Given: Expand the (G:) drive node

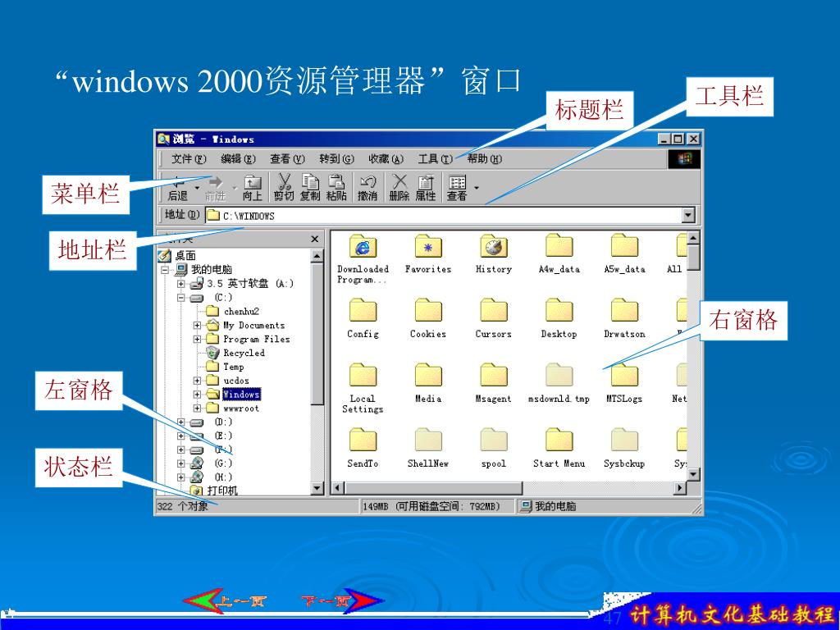Looking at the screenshot, I should (181, 463).
